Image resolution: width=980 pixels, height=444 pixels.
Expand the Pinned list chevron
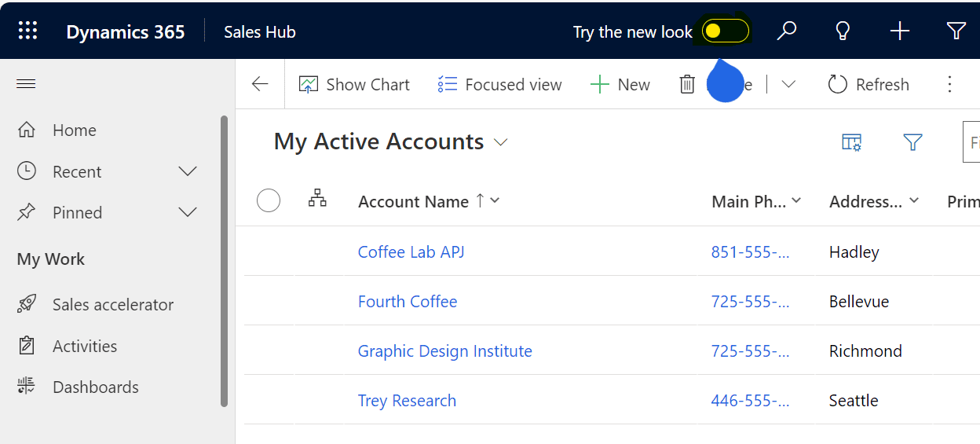[x=188, y=212]
